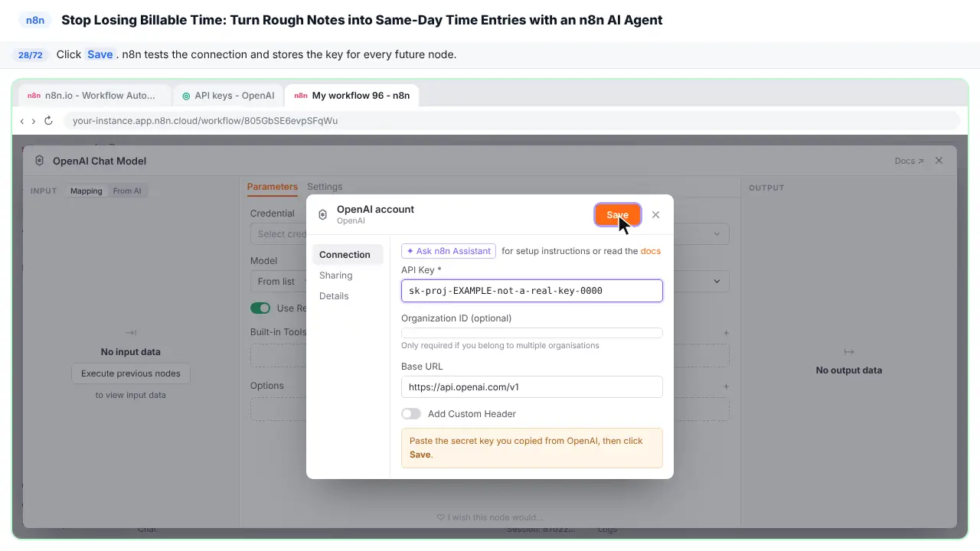Toggle the green Use Responses switch
Image resolution: width=980 pixels, height=551 pixels.
click(260, 308)
